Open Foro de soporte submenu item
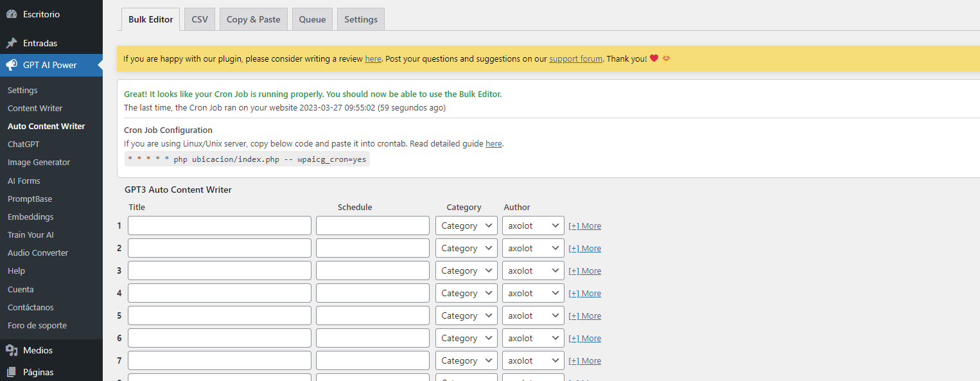980x381 pixels. 37,325
